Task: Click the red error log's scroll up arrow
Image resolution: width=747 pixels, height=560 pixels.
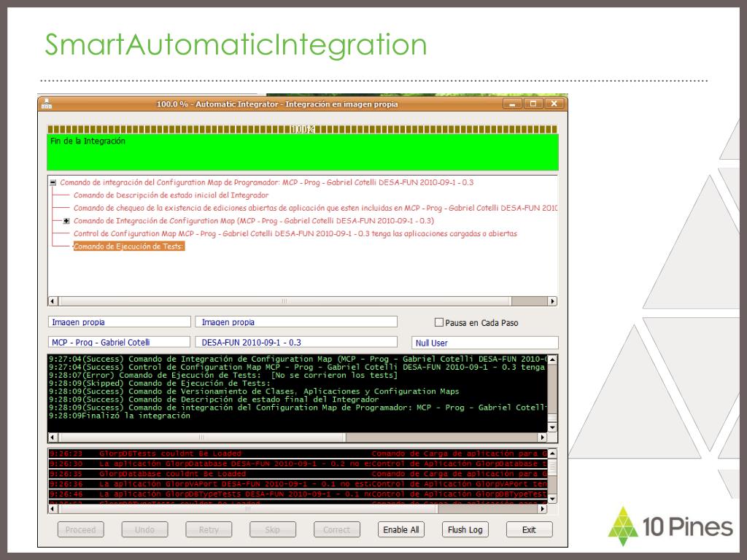Action: pos(552,453)
